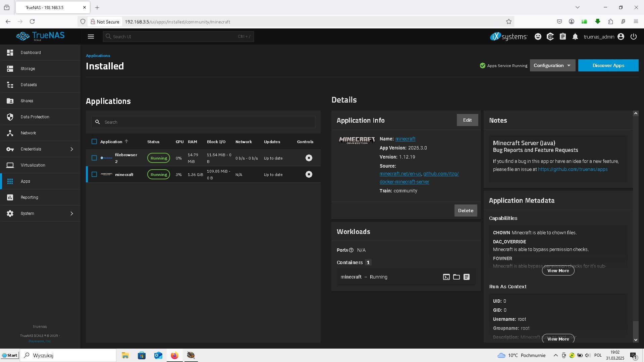Viewport: 644px width, 362px height.
Task: Edit the minecraft application
Action: coord(467,120)
